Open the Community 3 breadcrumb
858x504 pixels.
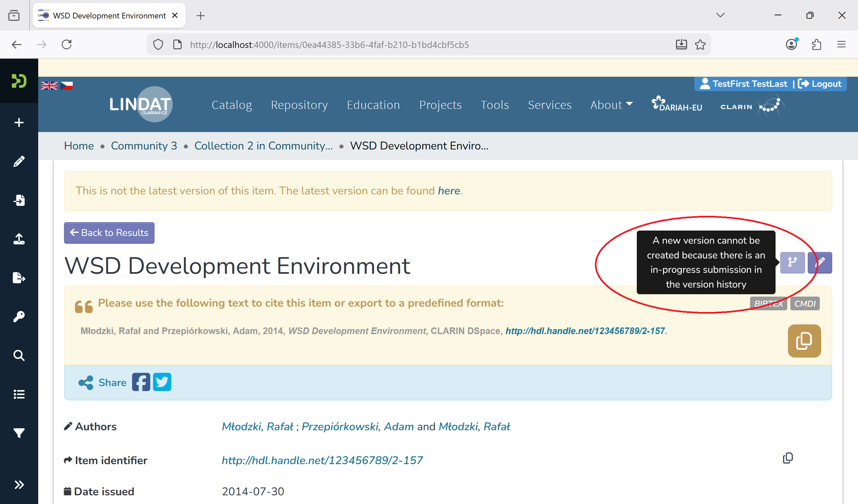[144, 146]
